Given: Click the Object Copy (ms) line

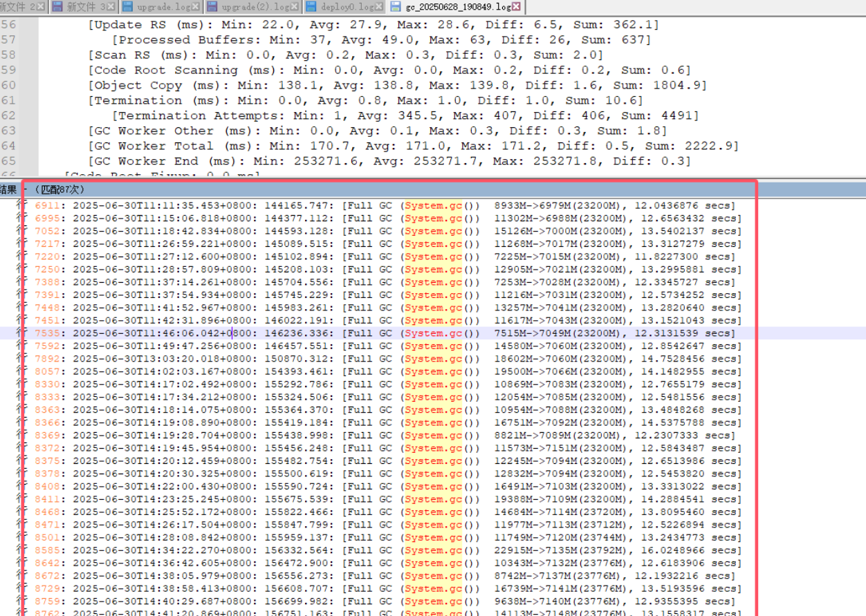Looking at the screenshot, I should (x=398, y=85).
